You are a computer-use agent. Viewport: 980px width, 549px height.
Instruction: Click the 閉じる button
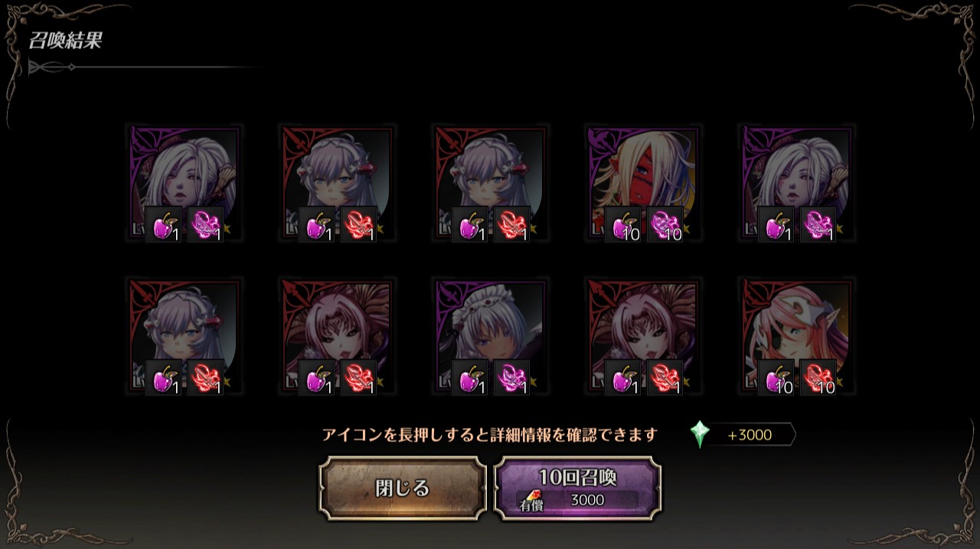point(403,489)
